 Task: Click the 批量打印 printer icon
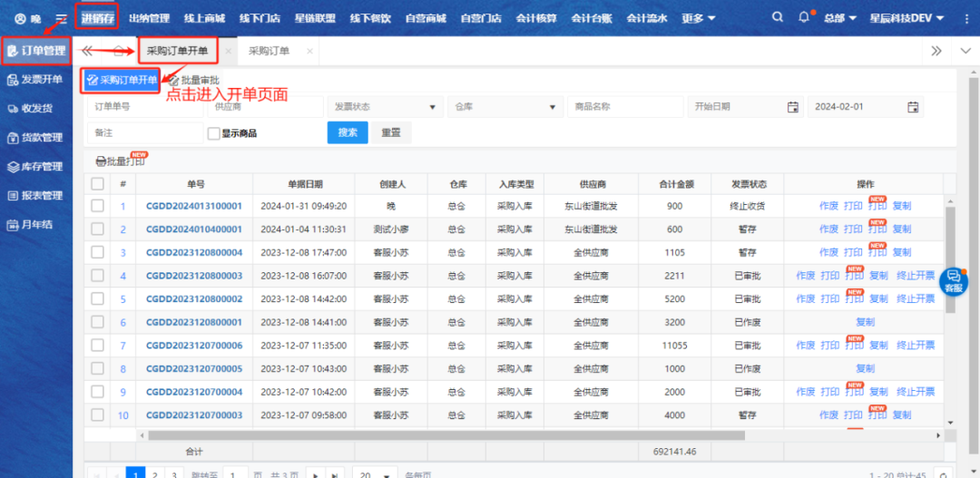[101, 161]
